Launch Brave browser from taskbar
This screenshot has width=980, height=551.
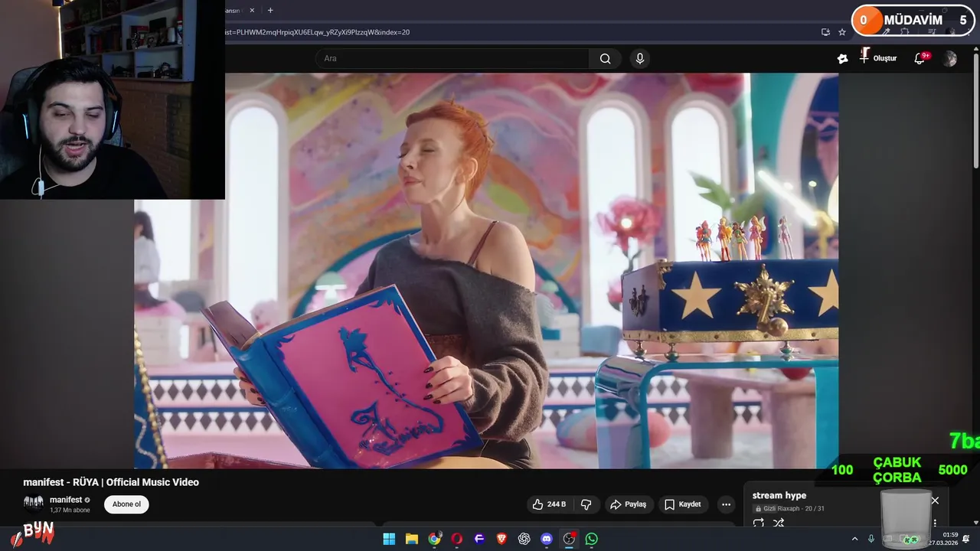pos(501,539)
